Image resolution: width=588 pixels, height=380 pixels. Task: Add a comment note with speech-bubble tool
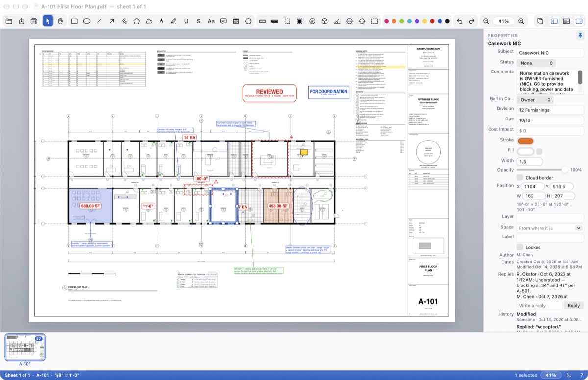pyautogui.click(x=223, y=21)
